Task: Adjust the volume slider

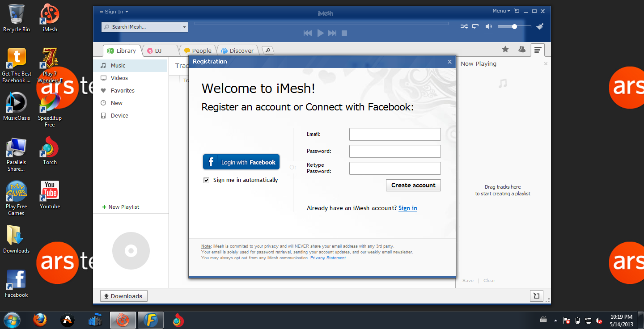Action: [x=514, y=27]
